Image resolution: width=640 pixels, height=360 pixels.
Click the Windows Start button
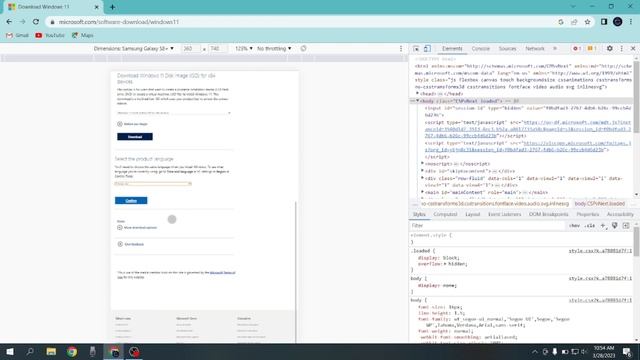click(10, 351)
